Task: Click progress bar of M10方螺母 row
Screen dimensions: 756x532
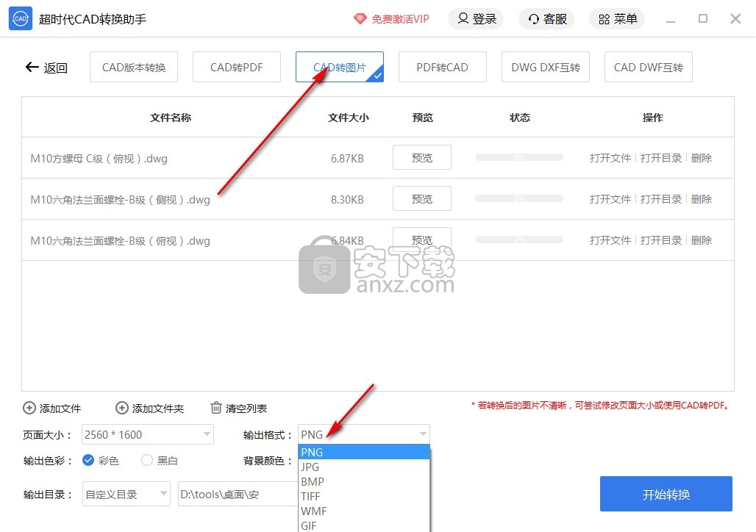Action: pos(519,157)
